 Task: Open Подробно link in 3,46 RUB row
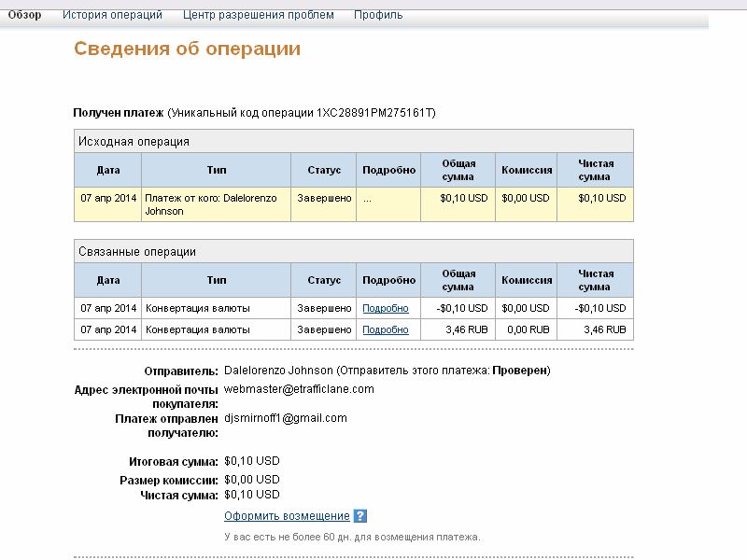[386, 329]
